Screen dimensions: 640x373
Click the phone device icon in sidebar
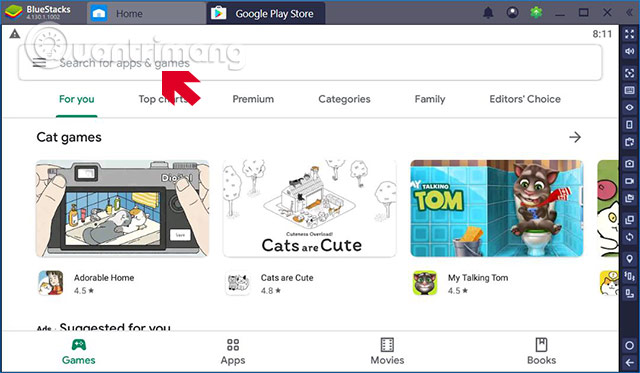click(629, 124)
